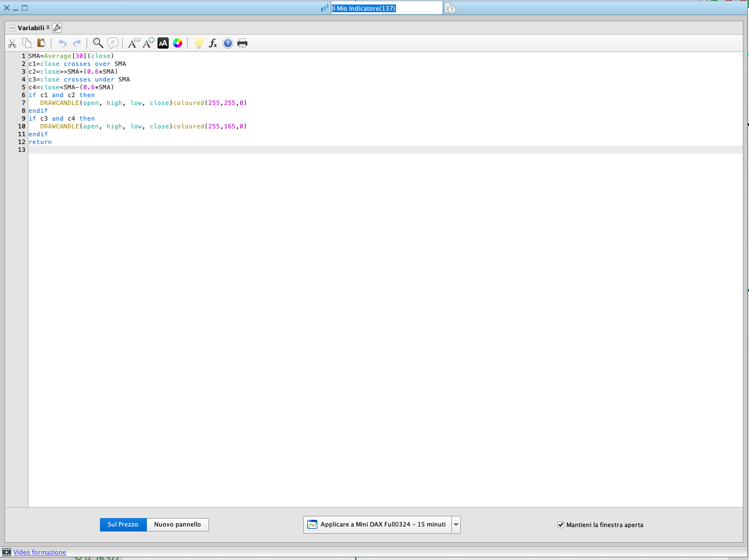Maximize the indicator editor window
This screenshot has width=749, height=560.
pos(25,8)
